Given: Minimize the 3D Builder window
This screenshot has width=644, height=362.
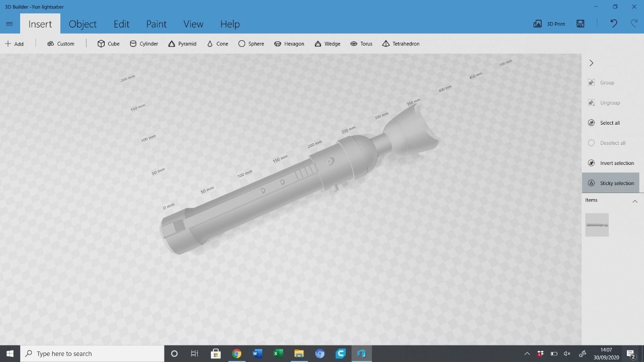Looking at the screenshot, I should pyautogui.click(x=596, y=7).
